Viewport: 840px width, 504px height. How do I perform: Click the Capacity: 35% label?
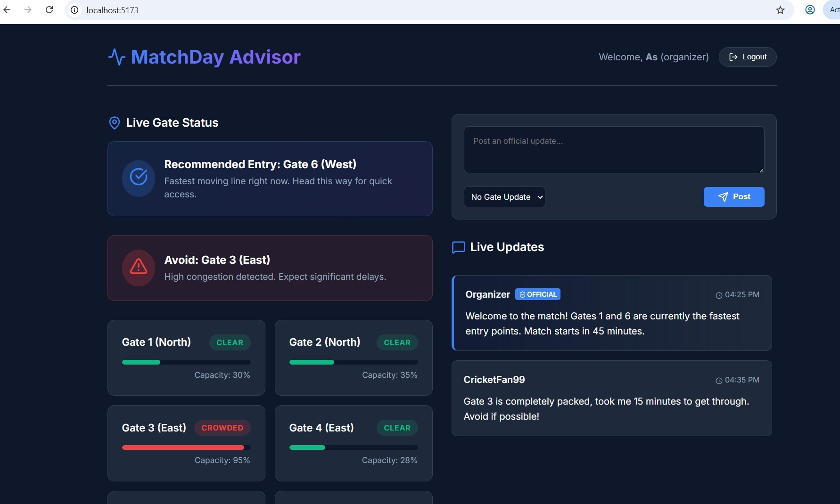pos(389,375)
